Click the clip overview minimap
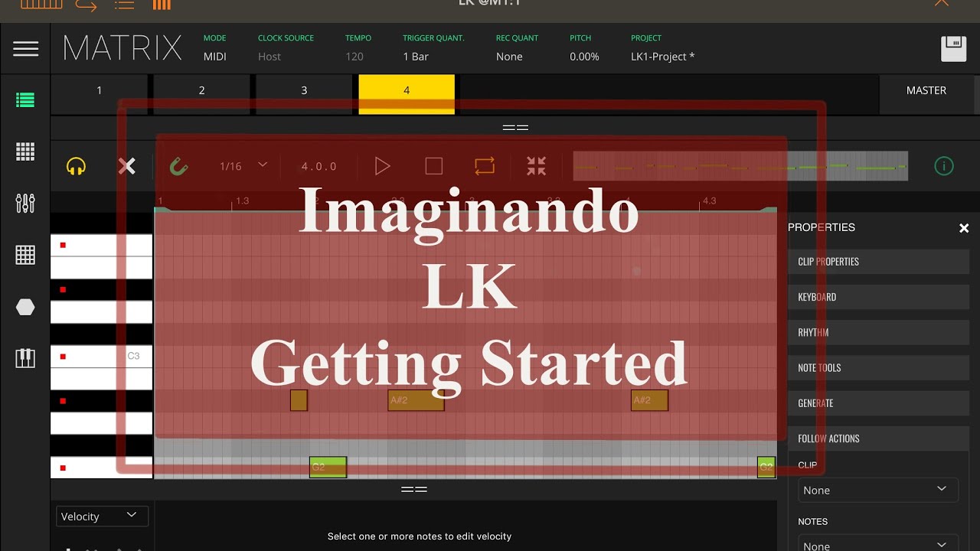Image resolution: width=980 pixels, height=551 pixels. tap(740, 166)
